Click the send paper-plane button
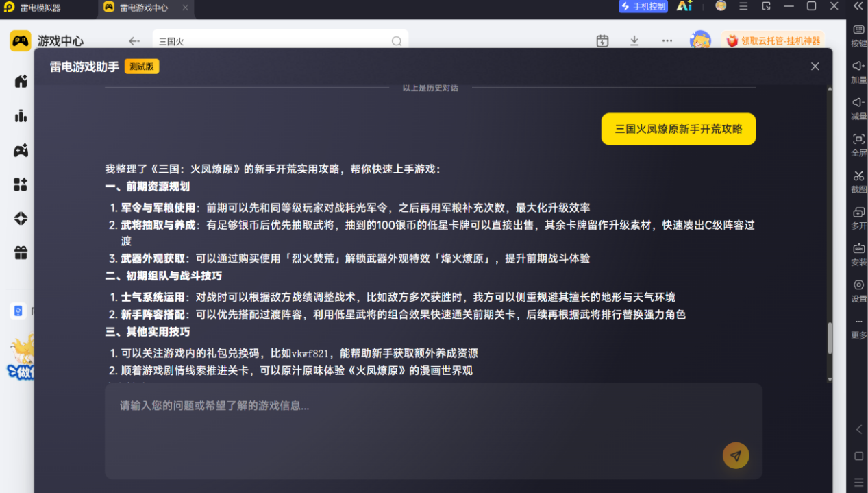The image size is (868, 493). pyautogui.click(x=736, y=455)
